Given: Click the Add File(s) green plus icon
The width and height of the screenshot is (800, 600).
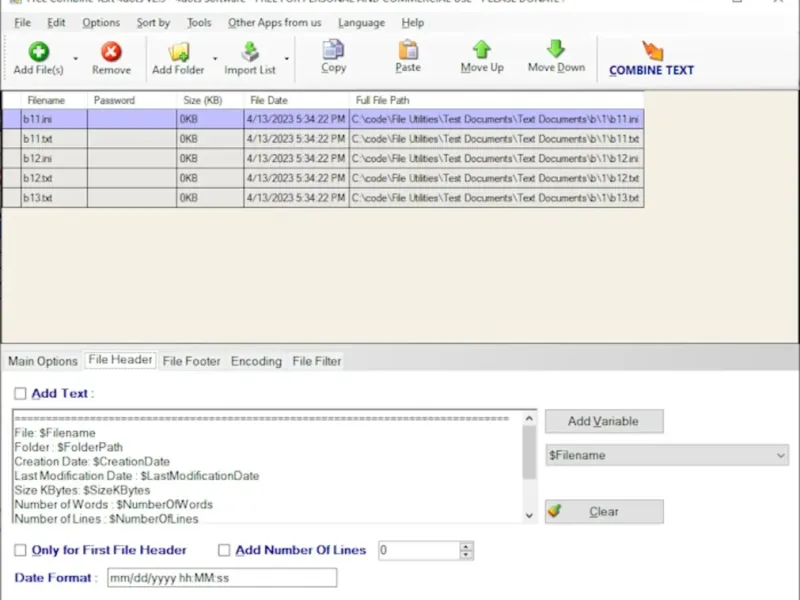Looking at the screenshot, I should [x=38, y=51].
